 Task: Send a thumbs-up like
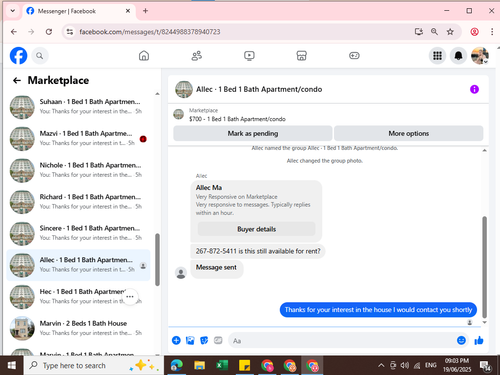click(479, 340)
